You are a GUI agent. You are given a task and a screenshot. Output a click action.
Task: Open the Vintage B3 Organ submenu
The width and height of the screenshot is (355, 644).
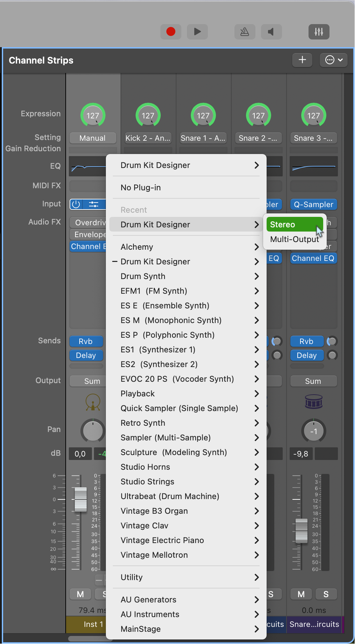(x=186, y=511)
